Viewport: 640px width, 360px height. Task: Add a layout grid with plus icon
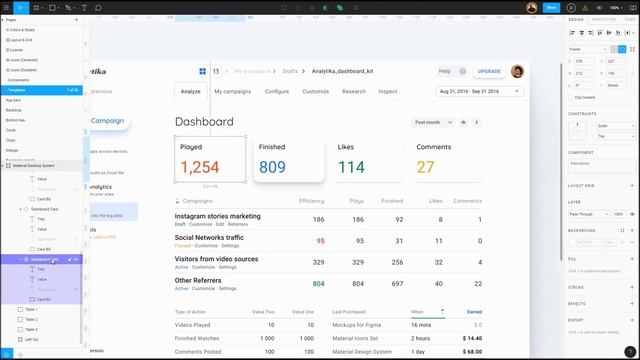632,186
